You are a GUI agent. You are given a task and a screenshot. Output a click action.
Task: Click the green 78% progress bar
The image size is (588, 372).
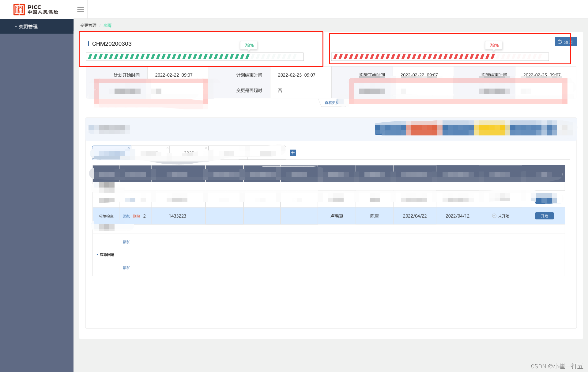coord(194,57)
